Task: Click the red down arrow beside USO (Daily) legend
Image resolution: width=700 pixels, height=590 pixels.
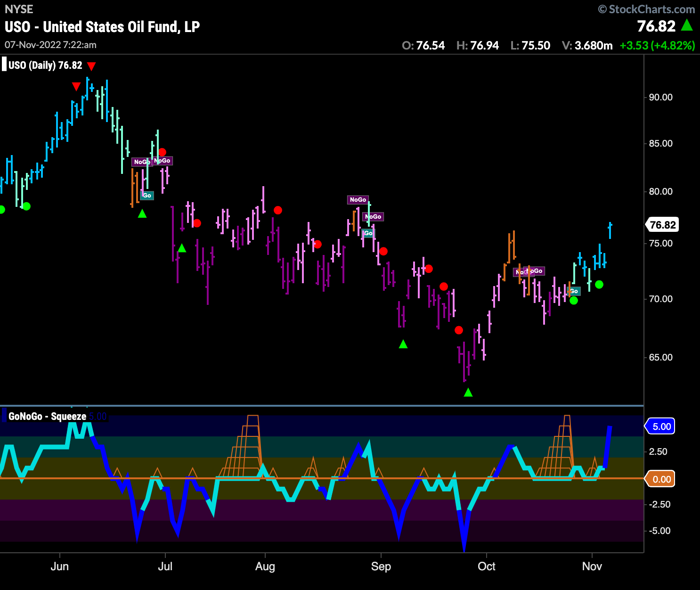Action: point(91,66)
